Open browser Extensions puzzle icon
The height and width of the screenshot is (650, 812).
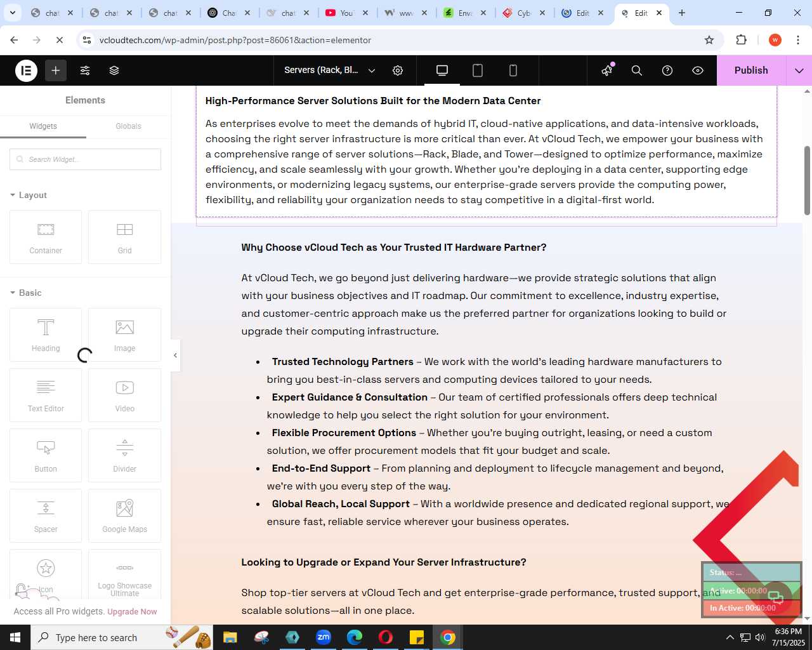pos(741,40)
